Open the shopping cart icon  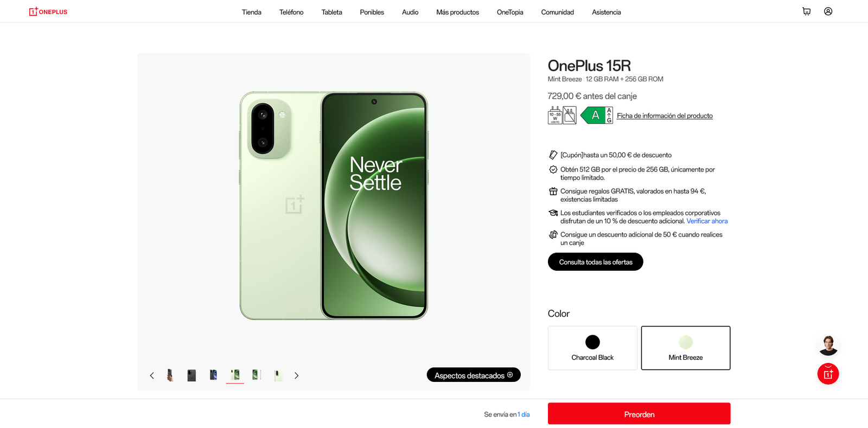(806, 11)
